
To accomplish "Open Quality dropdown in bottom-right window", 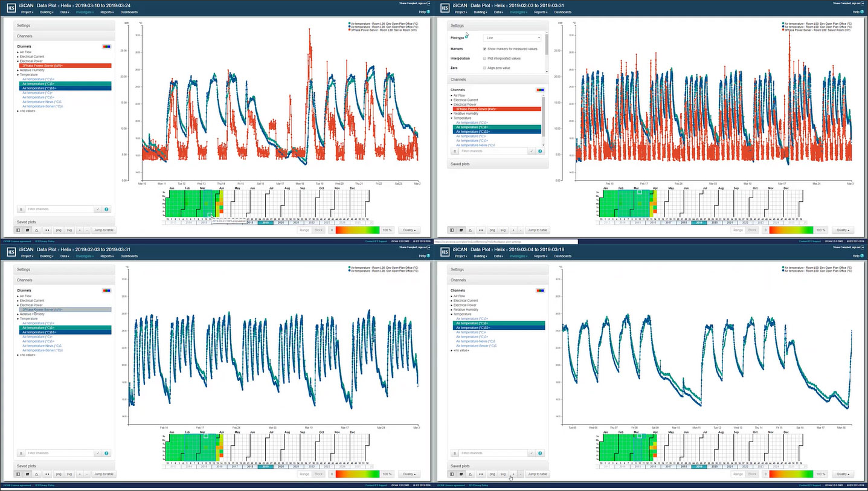I will 844,474.
